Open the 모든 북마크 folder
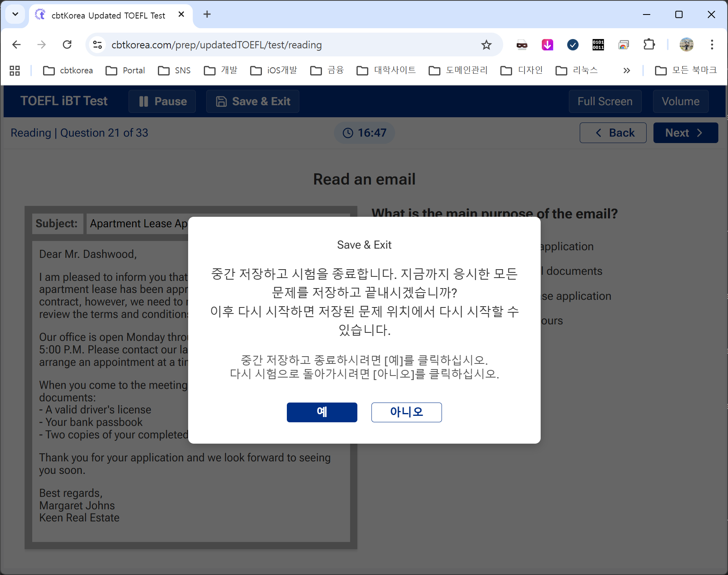This screenshot has height=575, width=728. tap(686, 71)
